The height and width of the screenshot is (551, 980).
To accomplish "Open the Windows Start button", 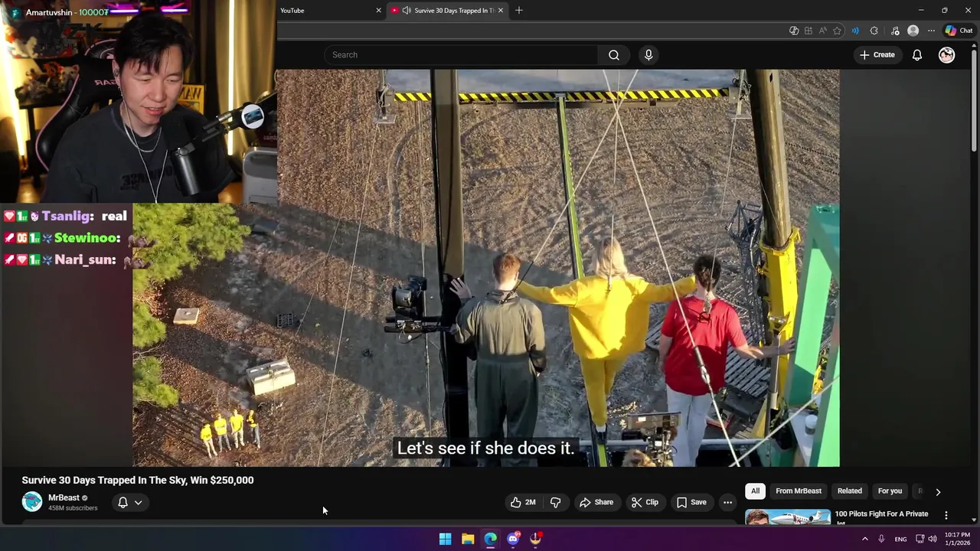I will pos(445,539).
